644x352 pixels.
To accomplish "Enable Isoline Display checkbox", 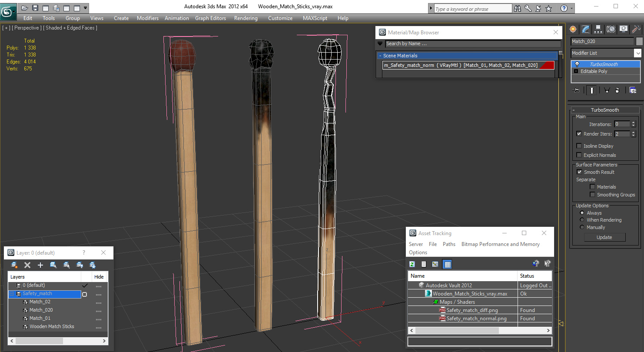I will pos(579,146).
